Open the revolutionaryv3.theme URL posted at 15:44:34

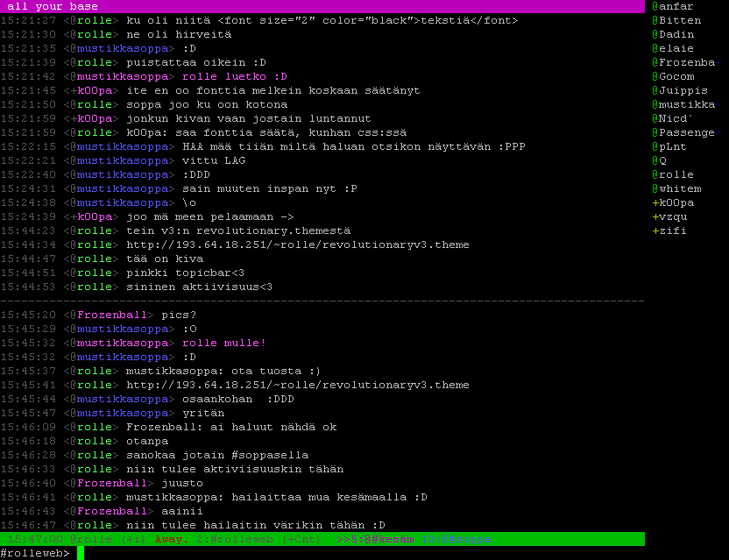coord(298,245)
